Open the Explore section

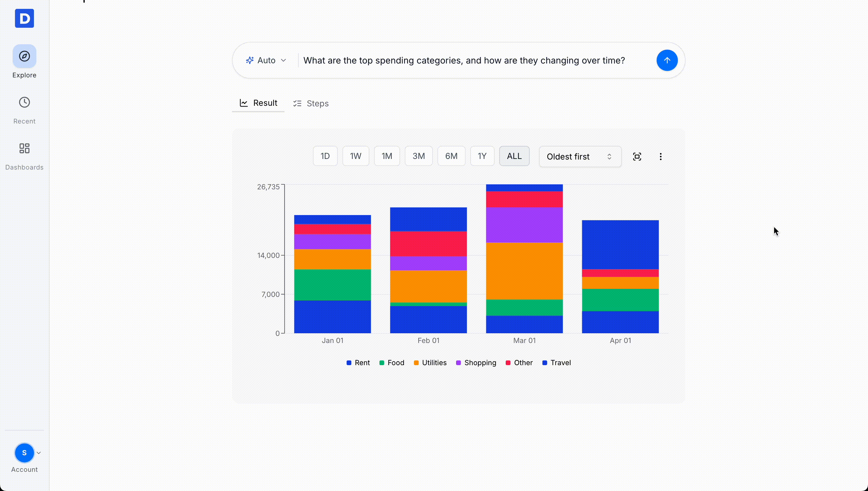coord(24,62)
